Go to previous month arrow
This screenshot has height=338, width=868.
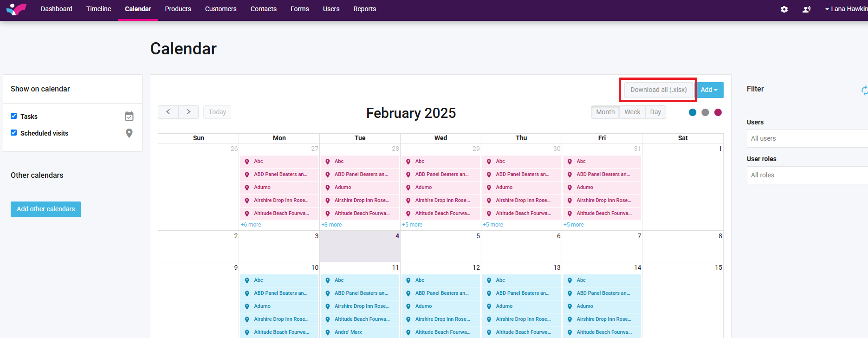click(x=168, y=112)
